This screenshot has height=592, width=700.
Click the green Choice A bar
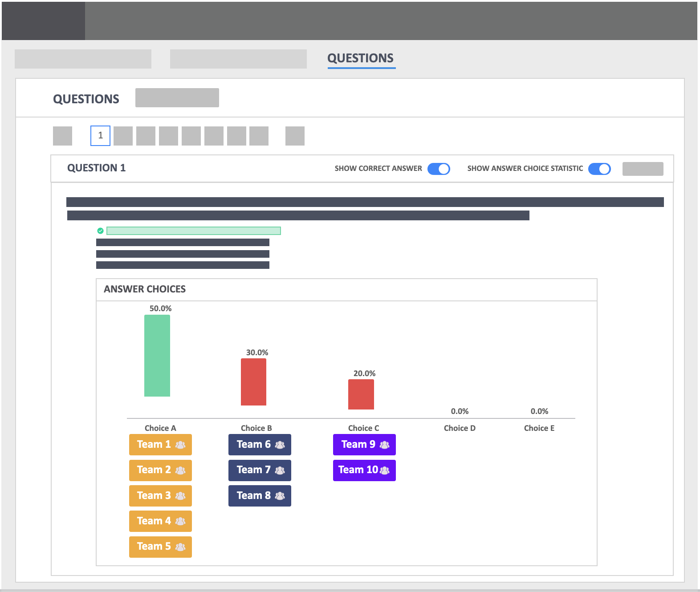tap(157, 356)
